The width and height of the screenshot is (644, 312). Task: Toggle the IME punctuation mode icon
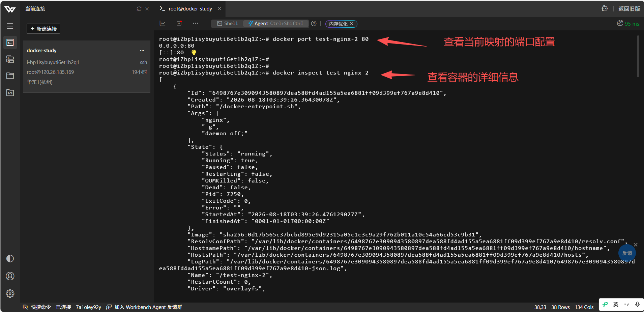tap(626, 304)
